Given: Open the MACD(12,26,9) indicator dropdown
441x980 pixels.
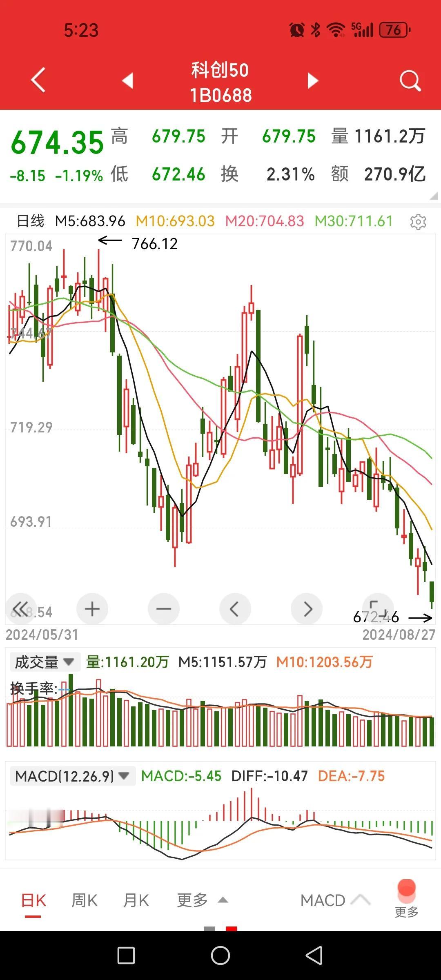Looking at the screenshot, I should pyautogui.click(x=72, y=776).
